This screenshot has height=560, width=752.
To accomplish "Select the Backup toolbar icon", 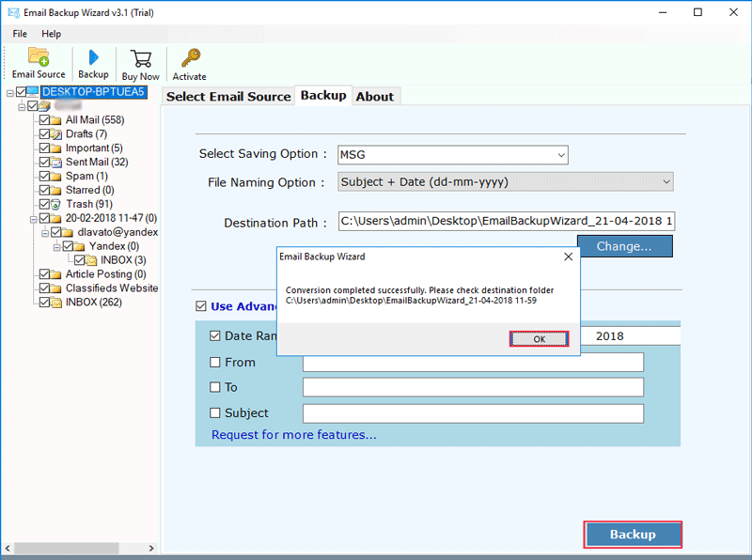I will [x=93, y=63].
